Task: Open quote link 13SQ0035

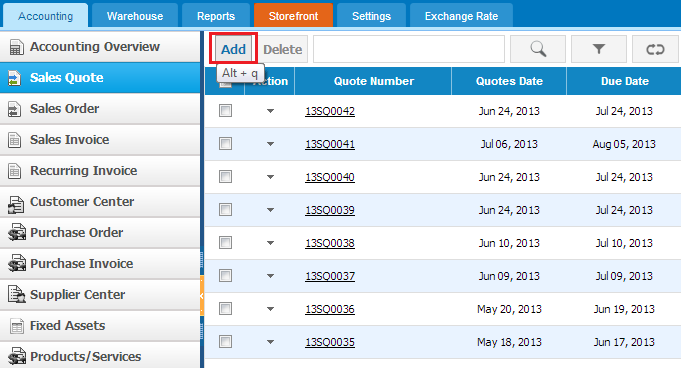Action: coord(330,342)
